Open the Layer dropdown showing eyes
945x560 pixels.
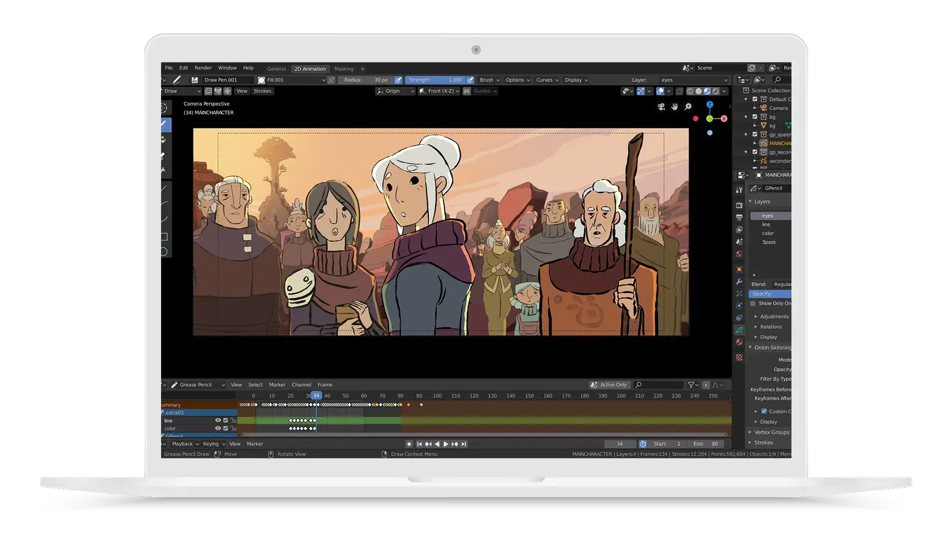[x=693, y=80]
